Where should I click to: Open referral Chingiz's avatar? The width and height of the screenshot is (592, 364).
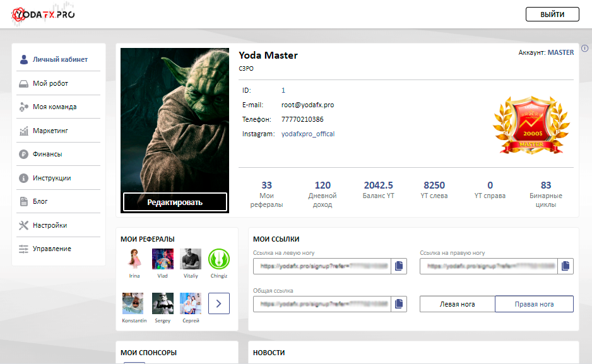click(x=219, y=259)
